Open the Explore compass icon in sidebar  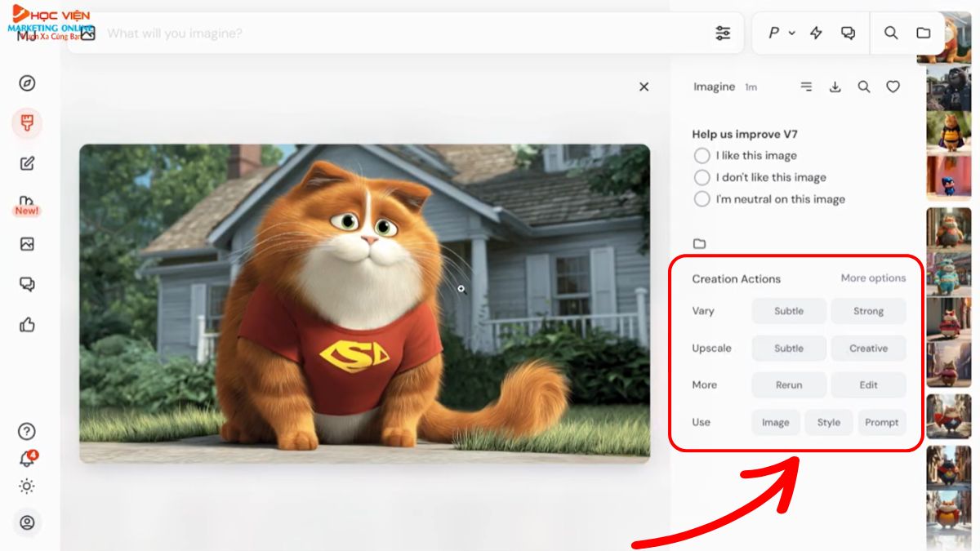coord(27,83)
